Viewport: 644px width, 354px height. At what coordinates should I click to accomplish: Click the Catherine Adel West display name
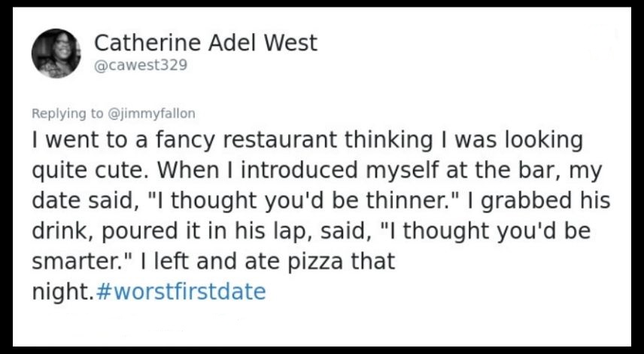point(206,43)
